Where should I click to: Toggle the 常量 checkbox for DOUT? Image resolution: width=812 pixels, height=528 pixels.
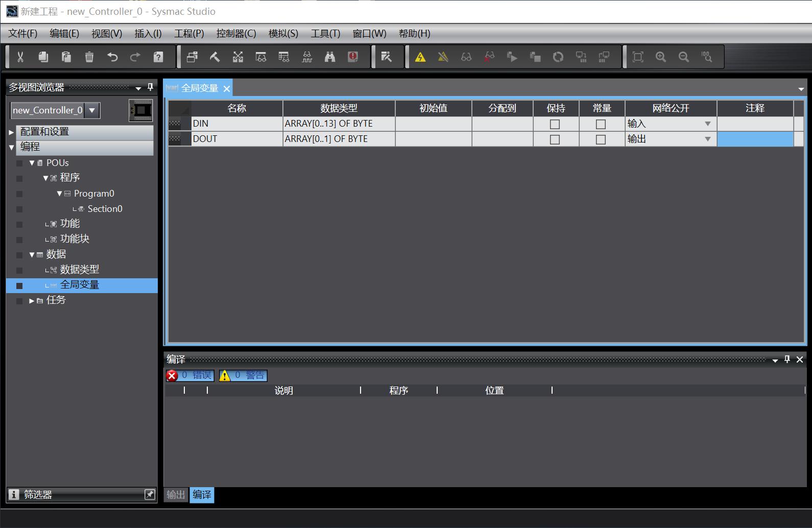coord(601,139)
